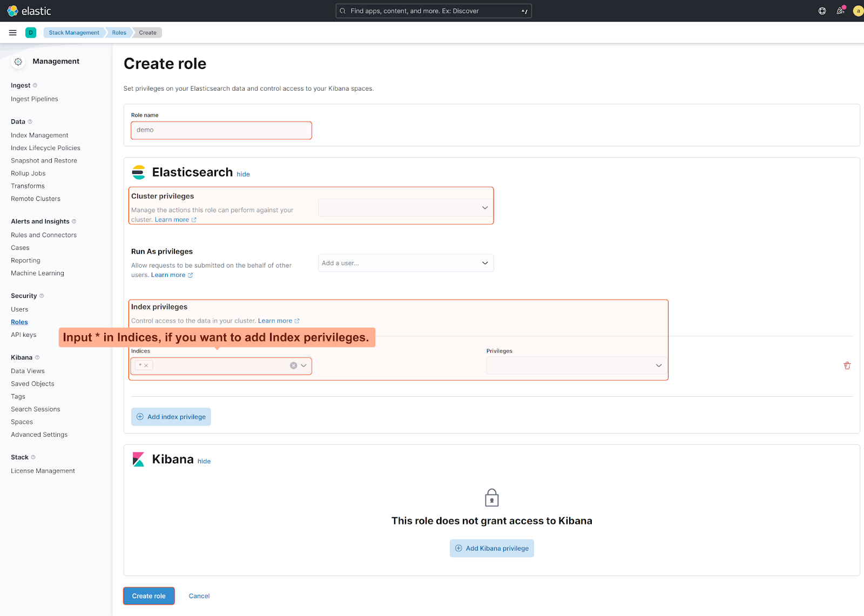This screenshot has width=864, height=616.
Task: Remove the * index pill
Action: point(146,365)
